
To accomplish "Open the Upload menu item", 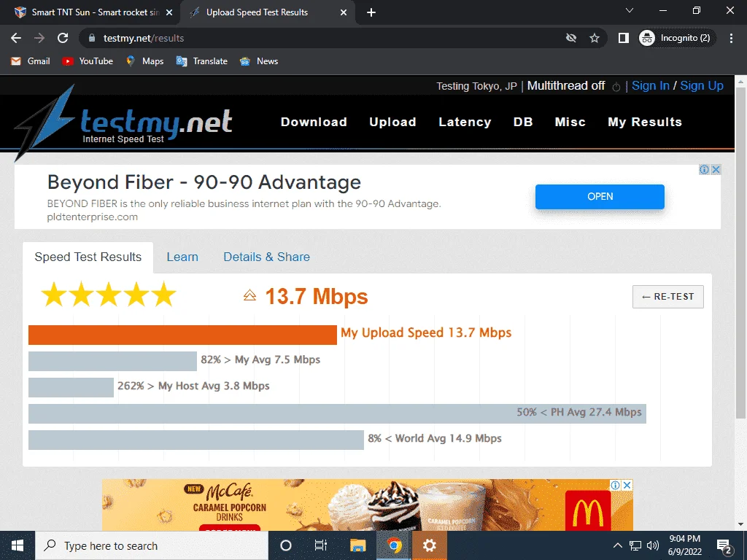I will pyautogui.click(x=392, y=122).
